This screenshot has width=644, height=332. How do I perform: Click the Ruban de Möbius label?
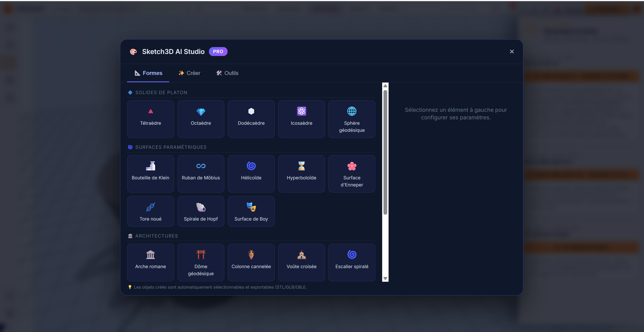pos(201,178)
